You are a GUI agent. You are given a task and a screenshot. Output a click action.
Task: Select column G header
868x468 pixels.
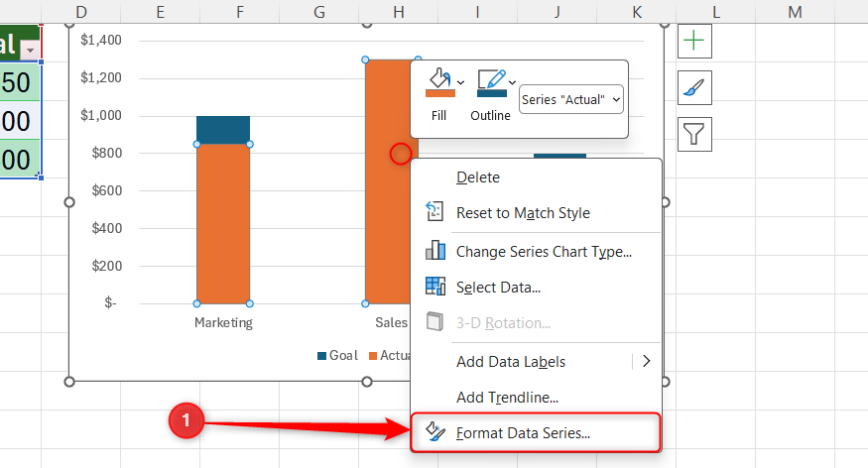coord(318,12)
